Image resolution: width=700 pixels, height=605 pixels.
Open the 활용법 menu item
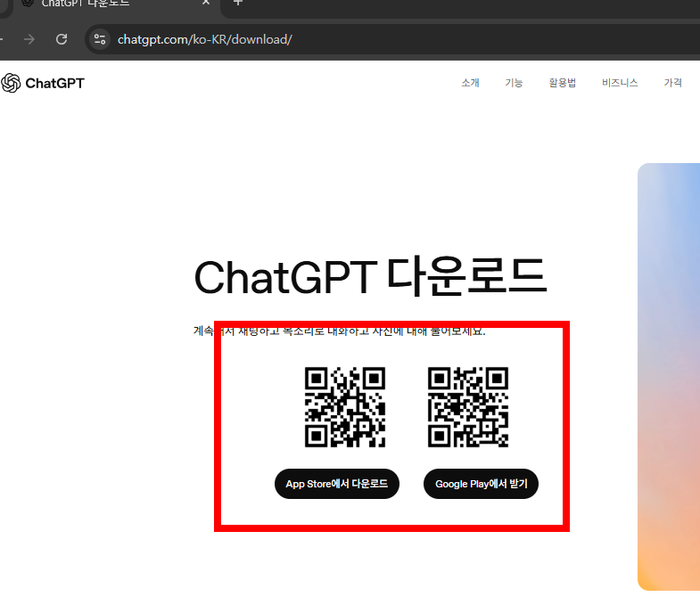pos(562,83)
